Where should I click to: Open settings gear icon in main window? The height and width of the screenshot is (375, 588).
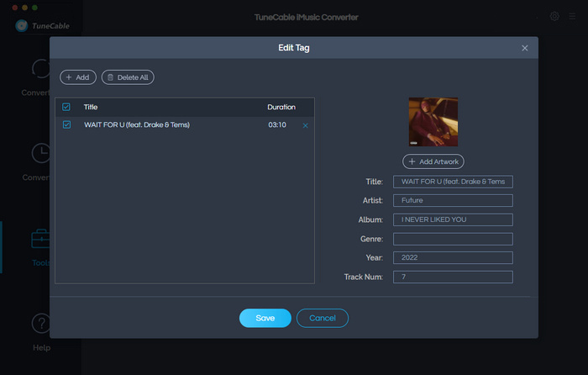click(554, 17)
